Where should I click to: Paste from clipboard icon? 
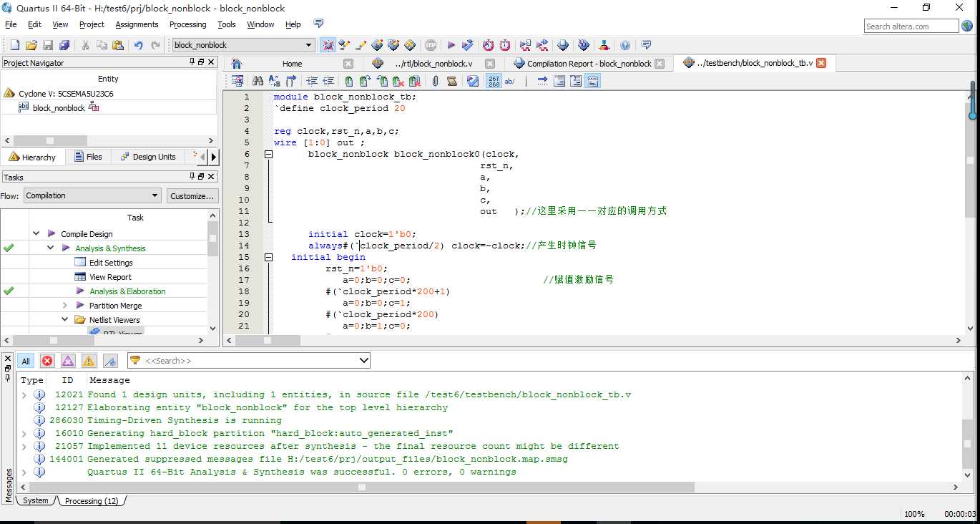click(x=119, y=45)
